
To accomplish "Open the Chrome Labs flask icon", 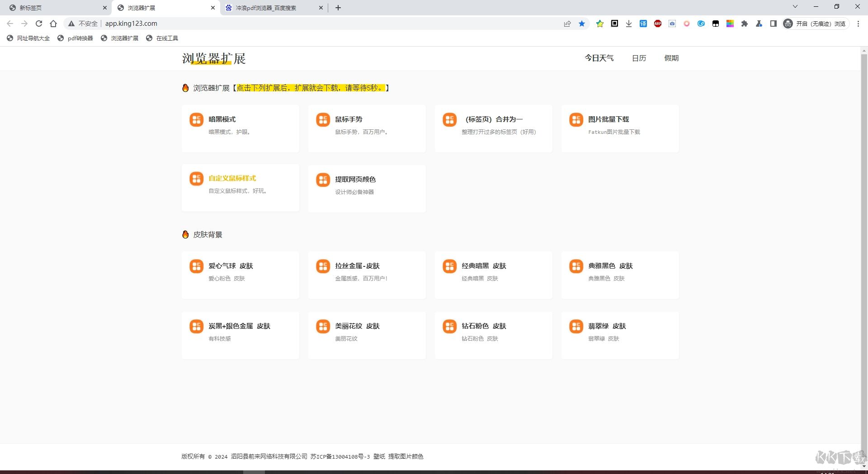I will tap(759, 24).
